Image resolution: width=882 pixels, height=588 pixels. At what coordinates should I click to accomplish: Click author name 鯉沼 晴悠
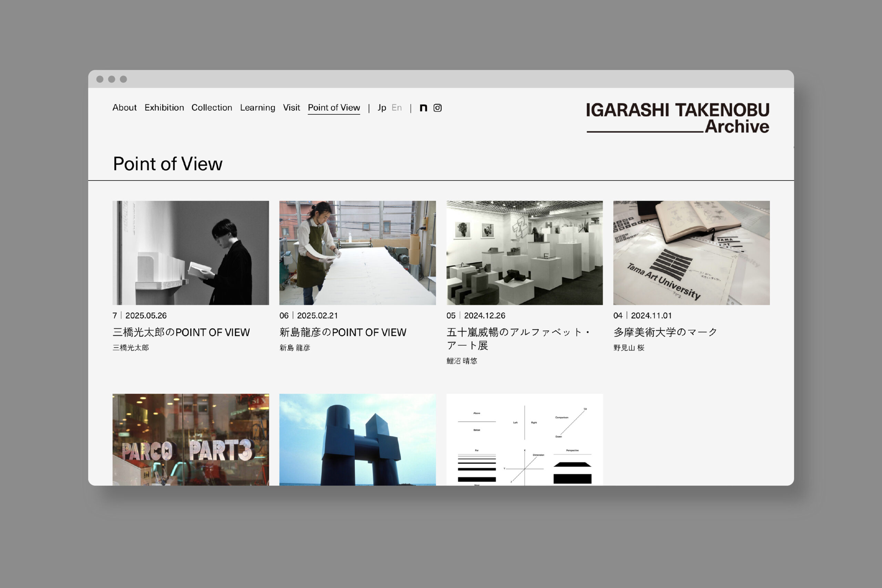click(462, 361)
